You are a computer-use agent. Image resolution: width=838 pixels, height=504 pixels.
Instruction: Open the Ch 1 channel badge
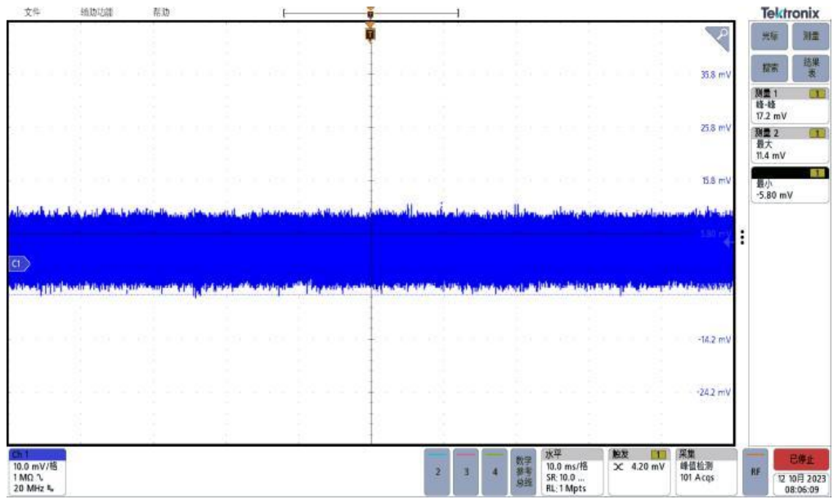pos(38,472)
